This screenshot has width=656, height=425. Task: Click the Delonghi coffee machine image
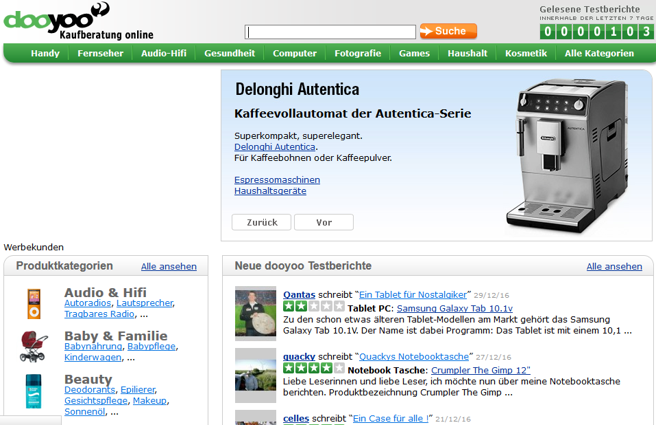pos(567,155)
